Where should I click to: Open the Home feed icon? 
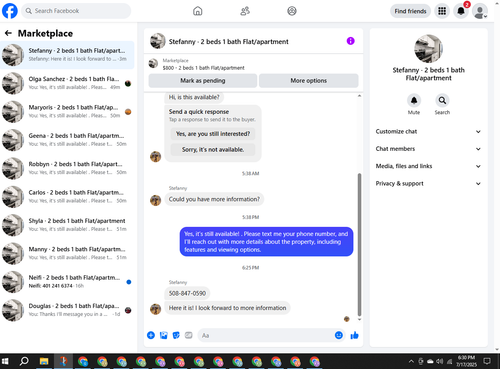pyautogui.click(x=198, y=11)
